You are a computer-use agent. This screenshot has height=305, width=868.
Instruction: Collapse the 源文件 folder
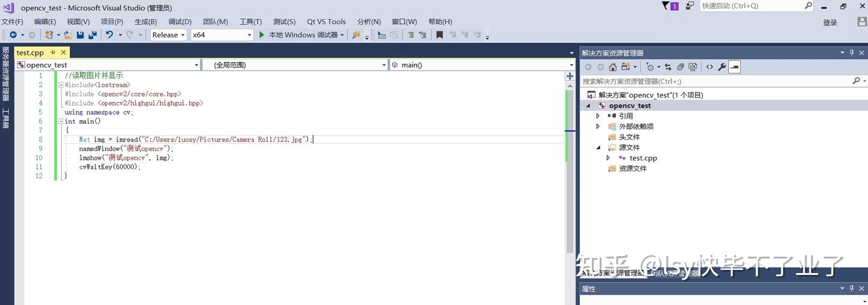tap(598, 148)
